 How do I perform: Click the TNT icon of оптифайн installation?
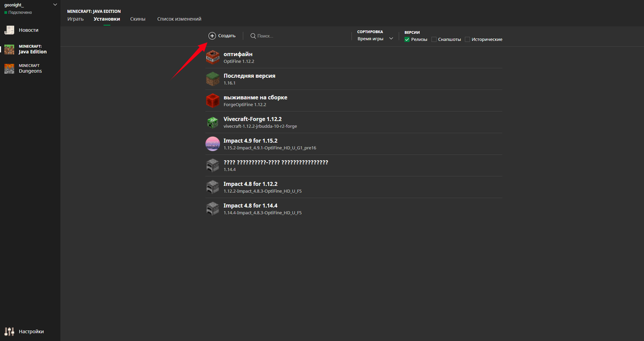(213, 57)
